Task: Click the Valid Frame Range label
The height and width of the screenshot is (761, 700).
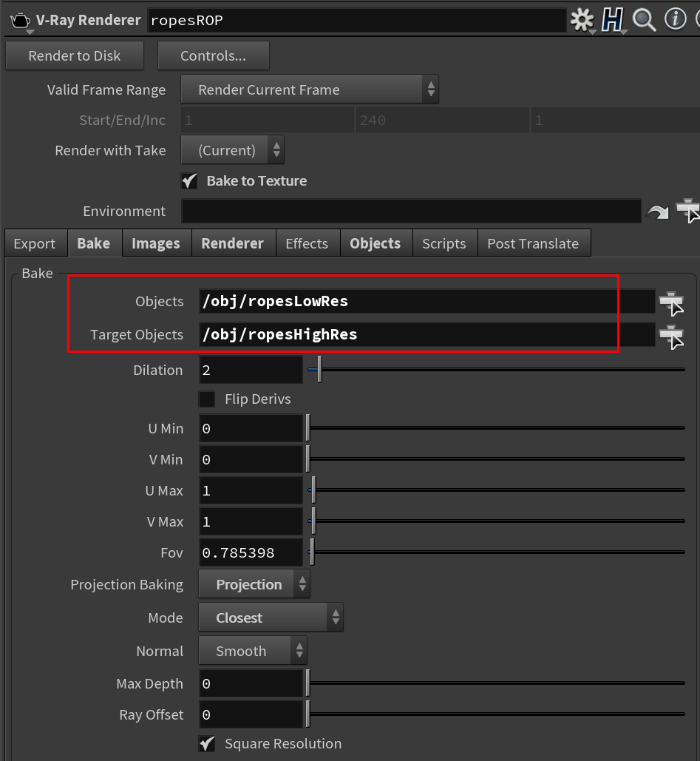Action: tap(106, 89)
